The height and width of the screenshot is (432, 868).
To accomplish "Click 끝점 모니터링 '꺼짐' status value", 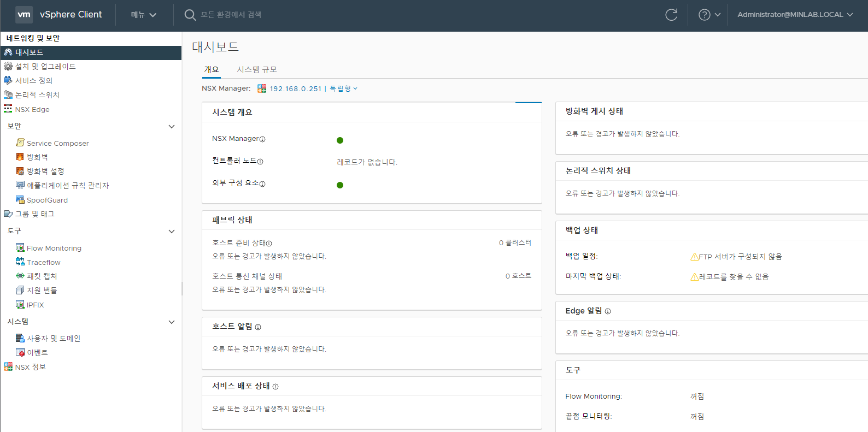I will [697, 417].
